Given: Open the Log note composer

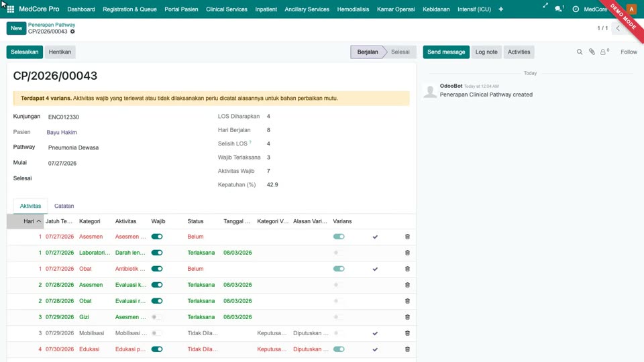Looking at the screenshot, I should 486,52.
